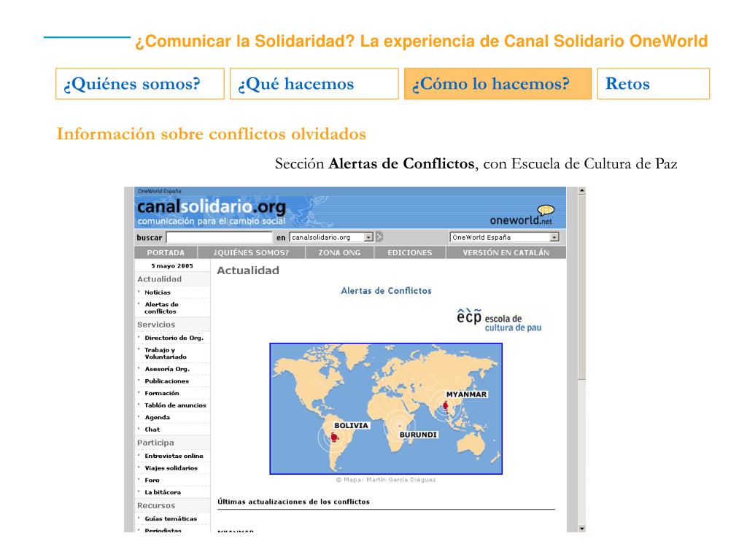Open Entrevistas online link

174,456
